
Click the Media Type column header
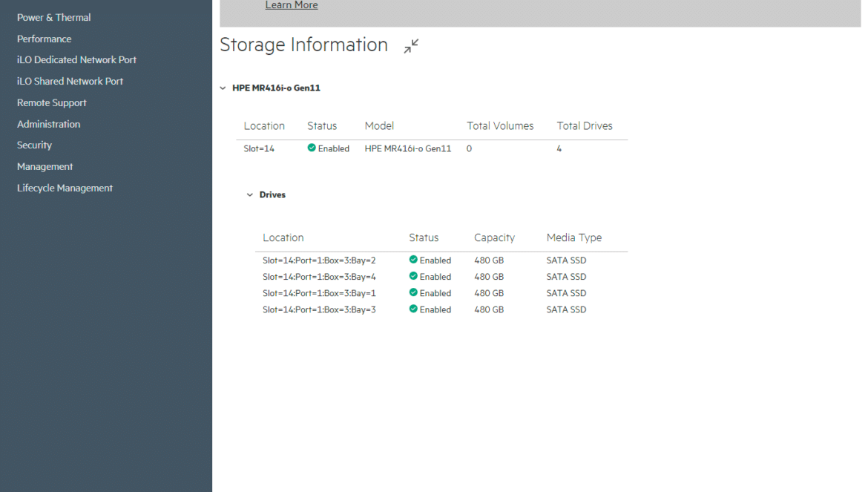point(574,237)
